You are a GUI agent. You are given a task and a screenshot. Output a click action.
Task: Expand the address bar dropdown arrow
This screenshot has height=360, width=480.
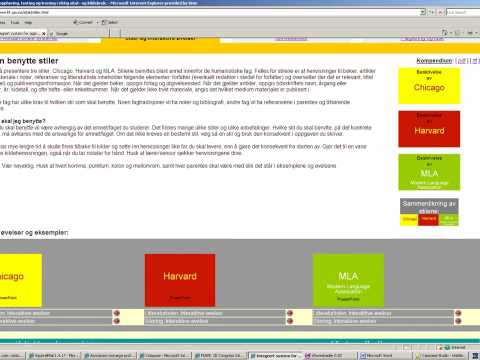(x=423, y=12)
